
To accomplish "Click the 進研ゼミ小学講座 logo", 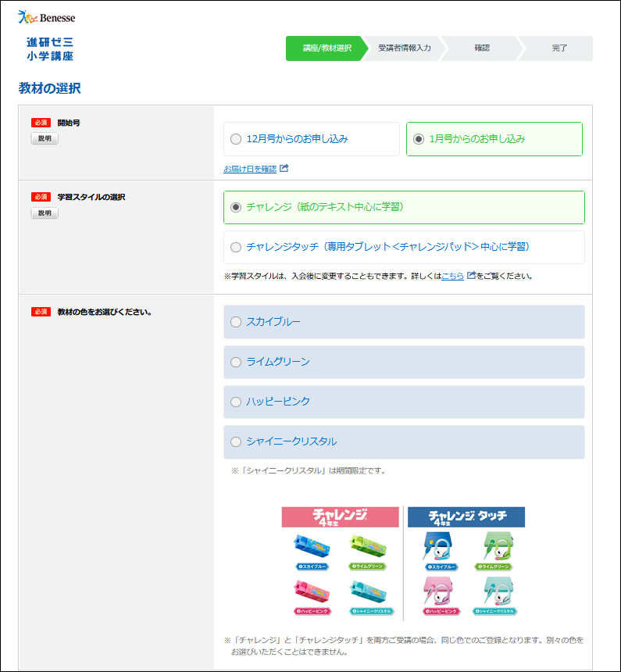I will pyautogui.click(x=49, y=48).
